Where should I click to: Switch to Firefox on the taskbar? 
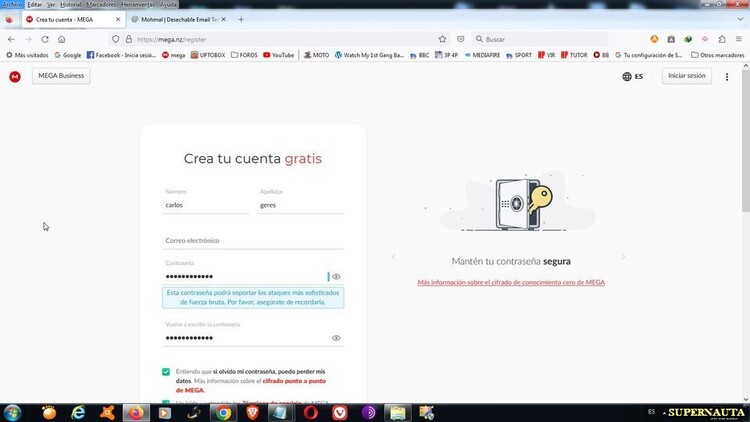tap(136, 412)
